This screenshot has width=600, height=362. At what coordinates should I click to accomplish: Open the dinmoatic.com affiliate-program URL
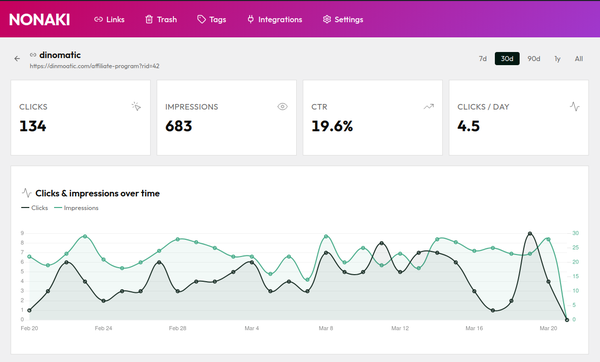[95, 66]
